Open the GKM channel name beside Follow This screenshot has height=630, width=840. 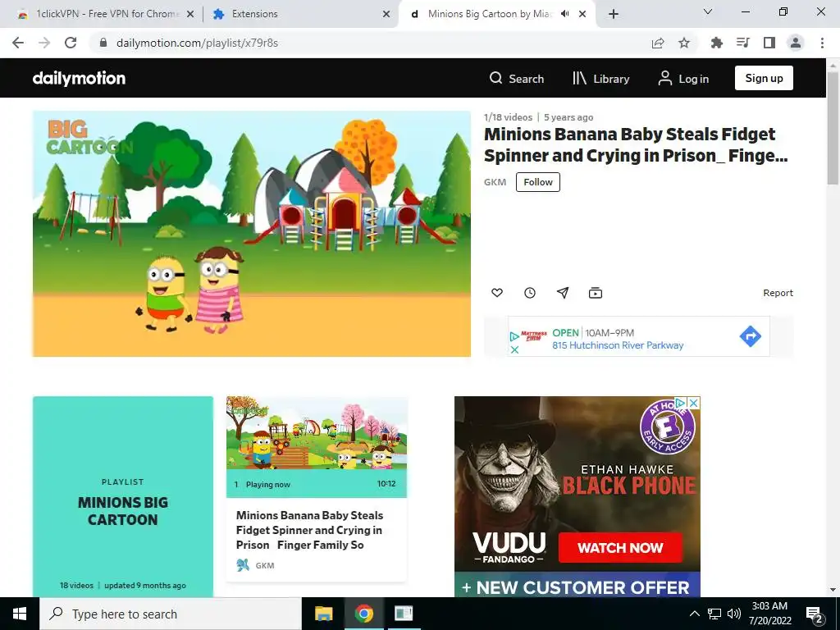coord(495,182)
